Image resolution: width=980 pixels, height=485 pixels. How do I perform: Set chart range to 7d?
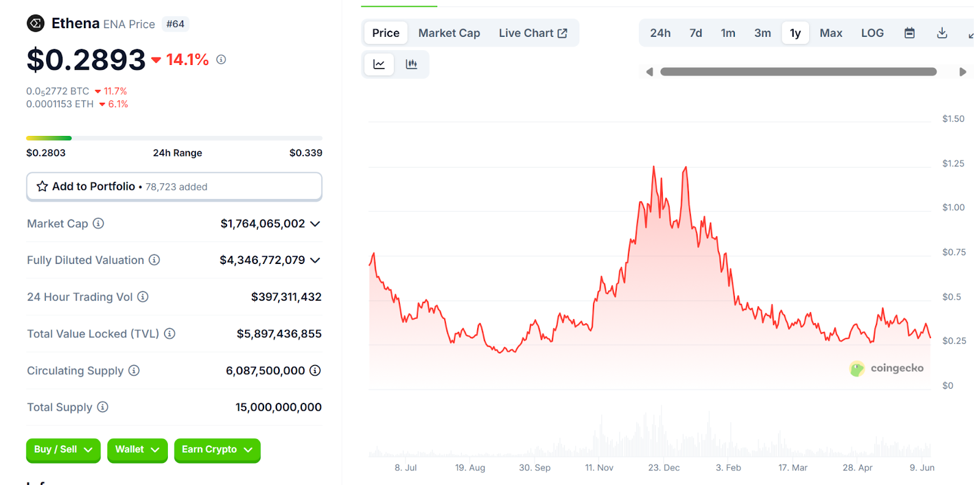point(696,33)
